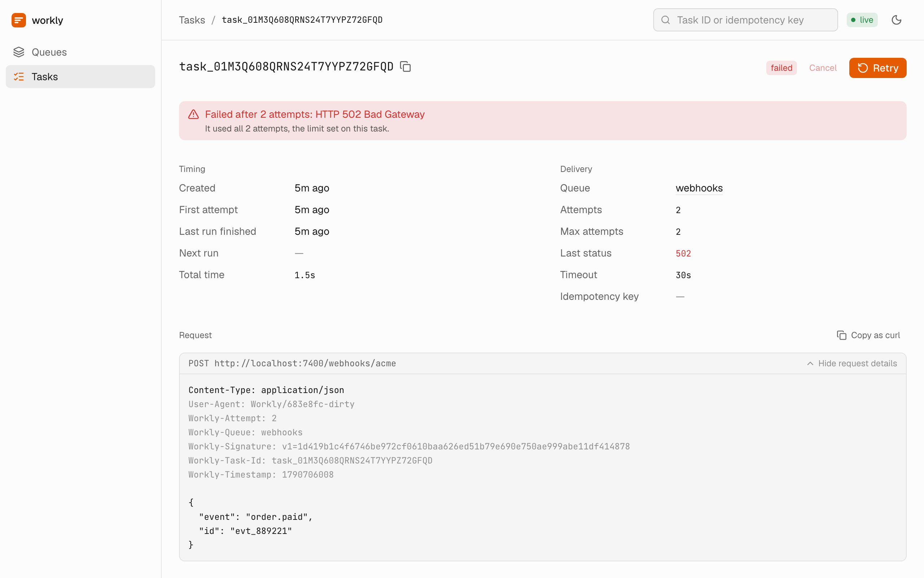Select Tasks in the sidebar
Viewport: 924px width, 578px height.
tap(80, 77)
